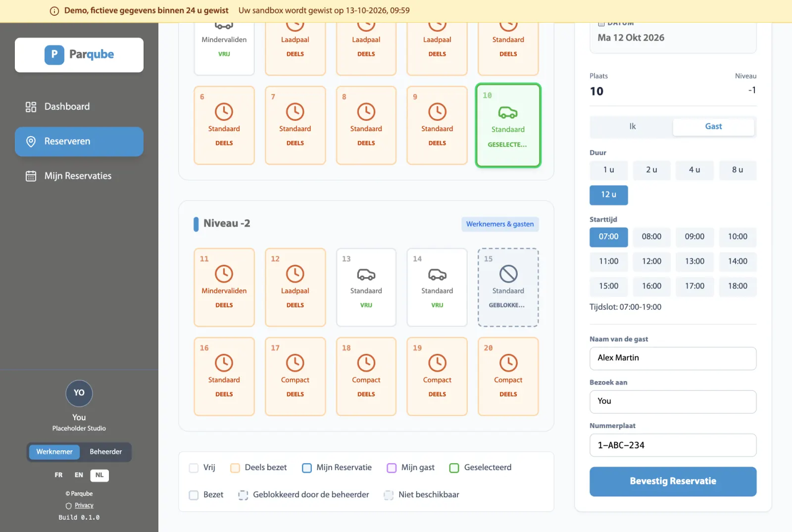Screen dimensions: 792x532
Task: Open the Dashboard menu item
Action: pos(79,107)
